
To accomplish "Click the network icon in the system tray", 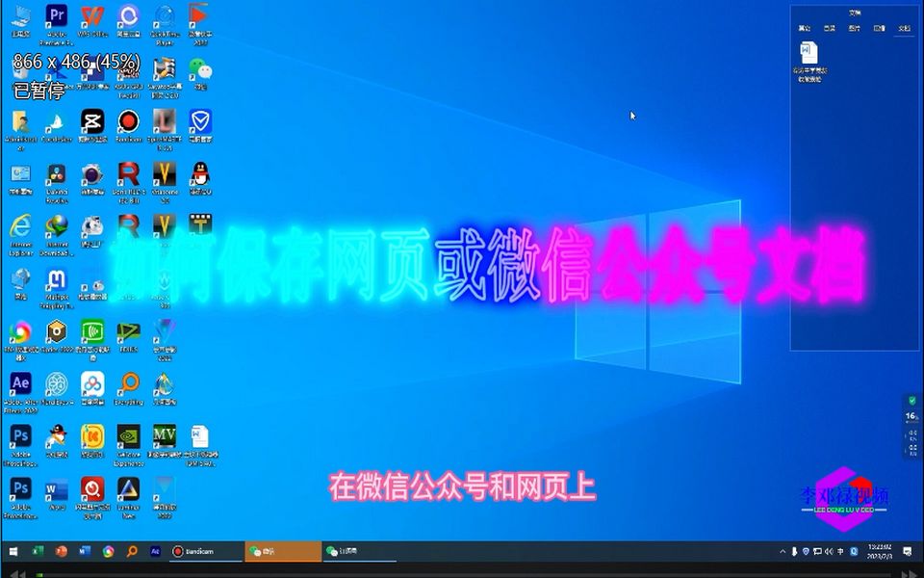I will 817,552.
